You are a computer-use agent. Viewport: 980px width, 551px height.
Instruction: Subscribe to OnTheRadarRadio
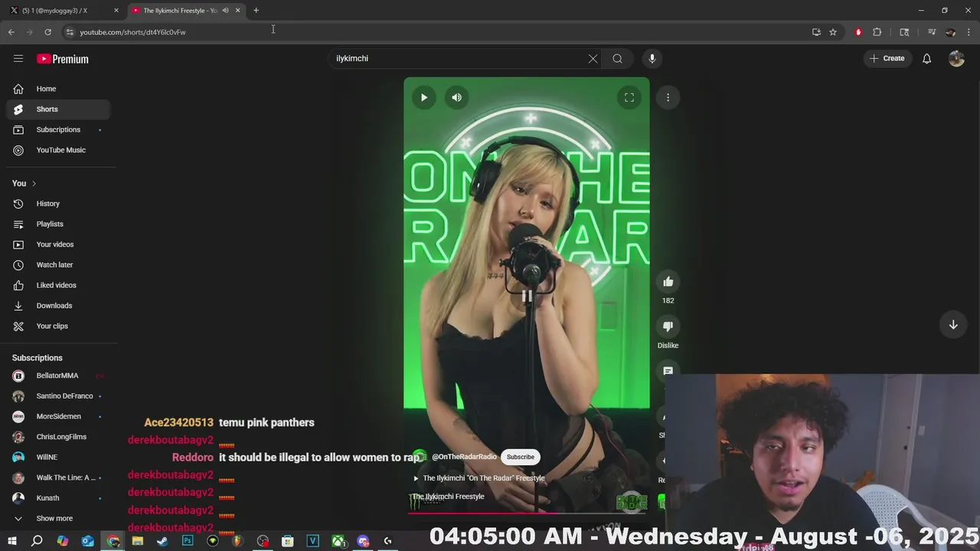(x=520, y=457)
